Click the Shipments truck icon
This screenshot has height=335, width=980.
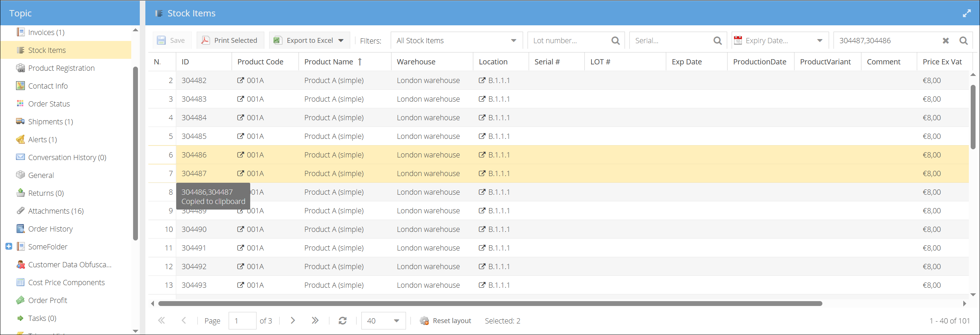point(20,121)
